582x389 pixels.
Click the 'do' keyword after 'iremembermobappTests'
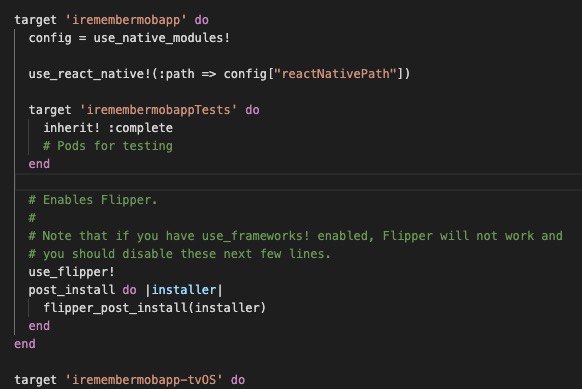(252, 110)
